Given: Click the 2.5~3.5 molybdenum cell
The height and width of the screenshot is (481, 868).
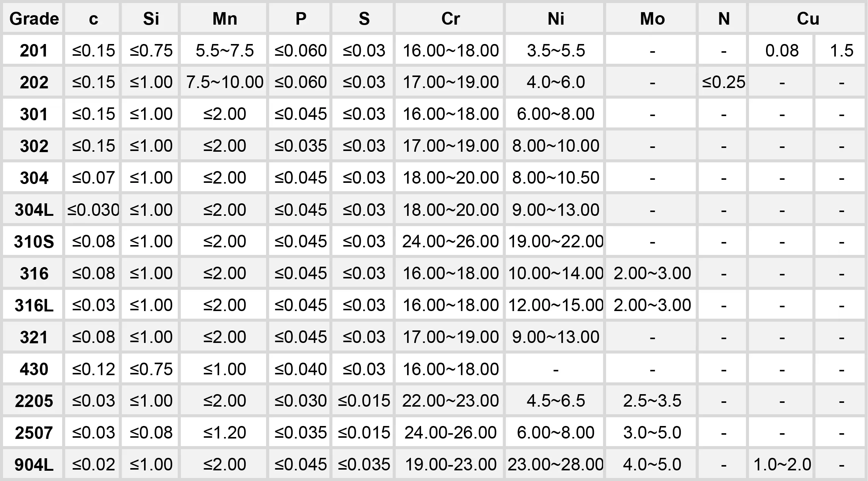Looking at the screenshot, I should tap(652, 401).
